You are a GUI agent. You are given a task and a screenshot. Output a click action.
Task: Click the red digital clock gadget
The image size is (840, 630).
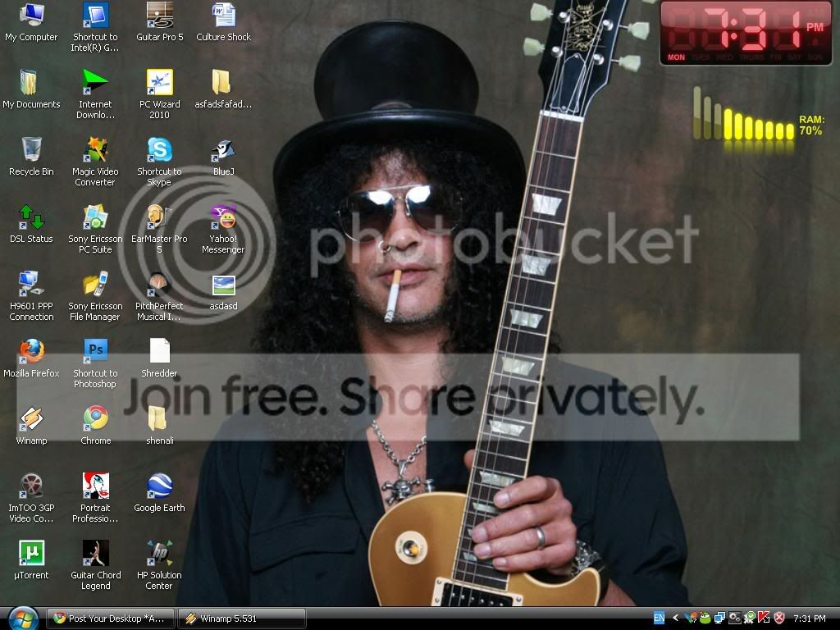[746, 33]
